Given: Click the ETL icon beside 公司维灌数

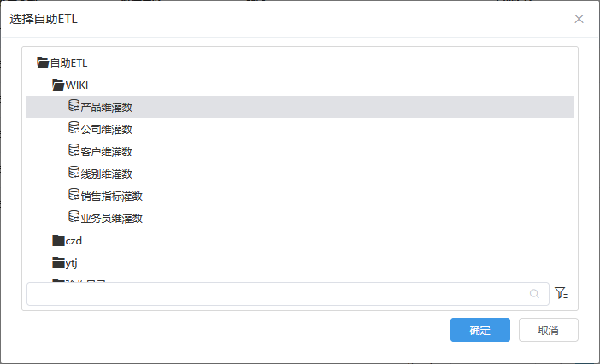Looking at the screenshot, I should coord(74,127).
